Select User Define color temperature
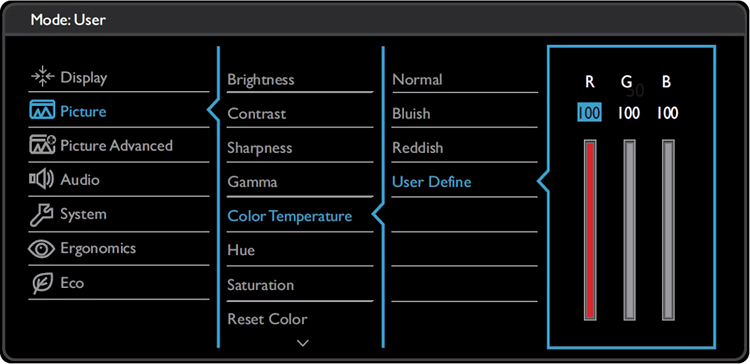Viewport: 750px width, 364px height. (x=431, y=182)
